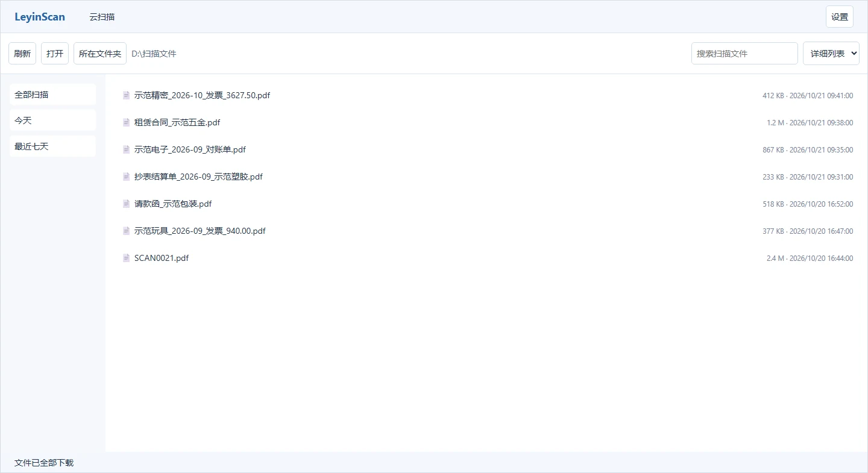Click the PDF icon for 请款函_示范包装.pdf

[x=127, y=204]
